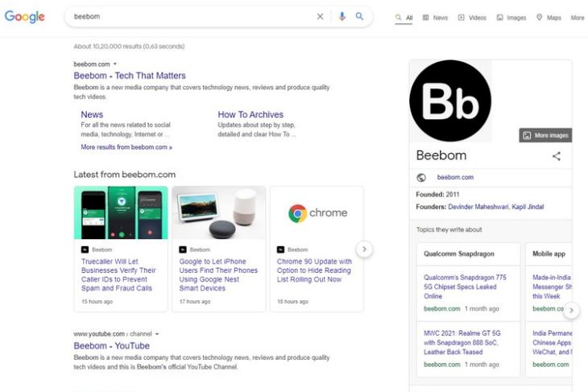
Task: Clear the search box with X icon
Action: tap(320, 16)
